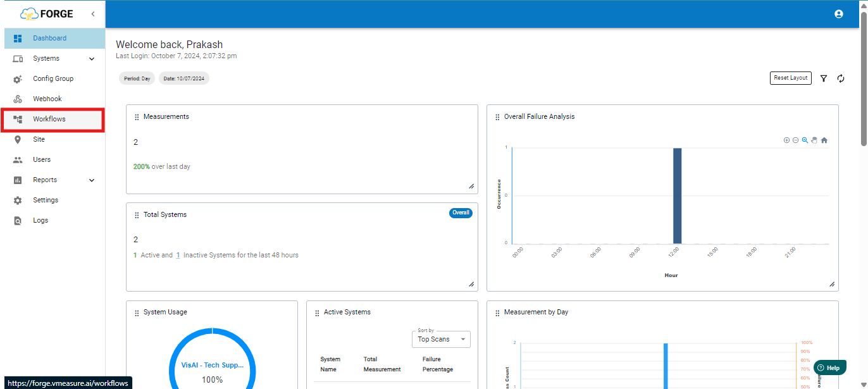The width and height of the screenshot is (868, 389).
Task: Click the Dashboard grid icon
Action: (18, 38)
